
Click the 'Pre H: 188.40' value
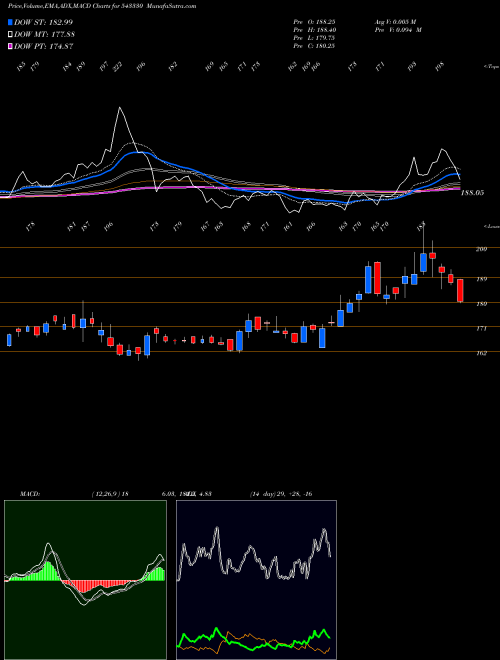point(314,30)
